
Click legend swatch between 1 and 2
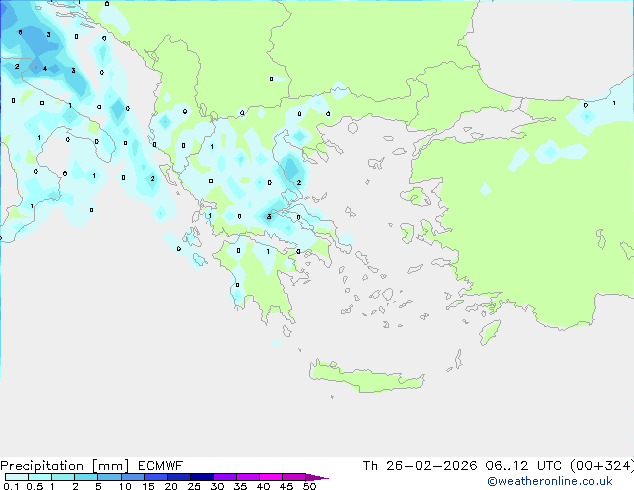tap(63, 477)
